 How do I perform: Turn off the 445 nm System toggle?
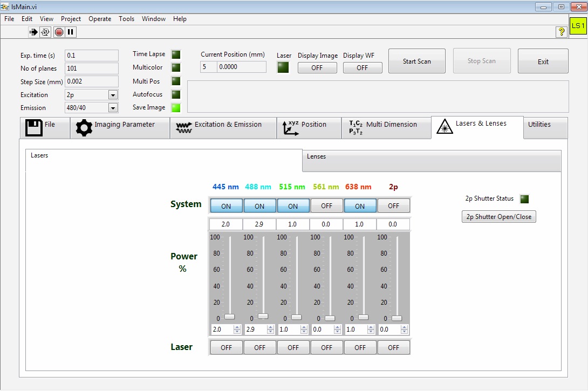point(226,206)
